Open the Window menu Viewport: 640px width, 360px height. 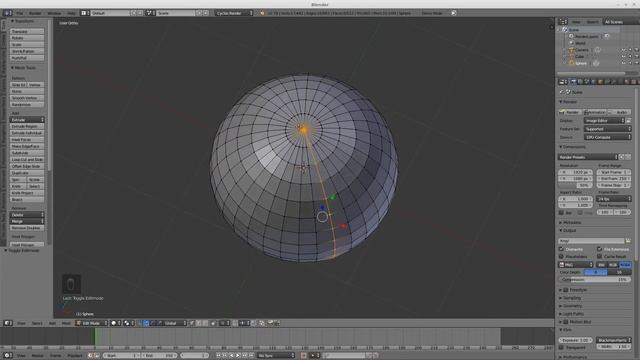54,13
